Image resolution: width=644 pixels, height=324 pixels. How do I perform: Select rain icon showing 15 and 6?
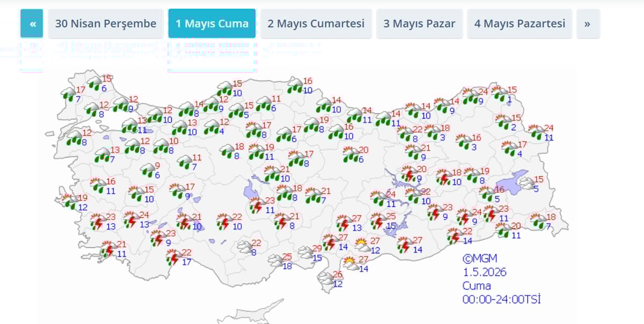click(94, 84)
